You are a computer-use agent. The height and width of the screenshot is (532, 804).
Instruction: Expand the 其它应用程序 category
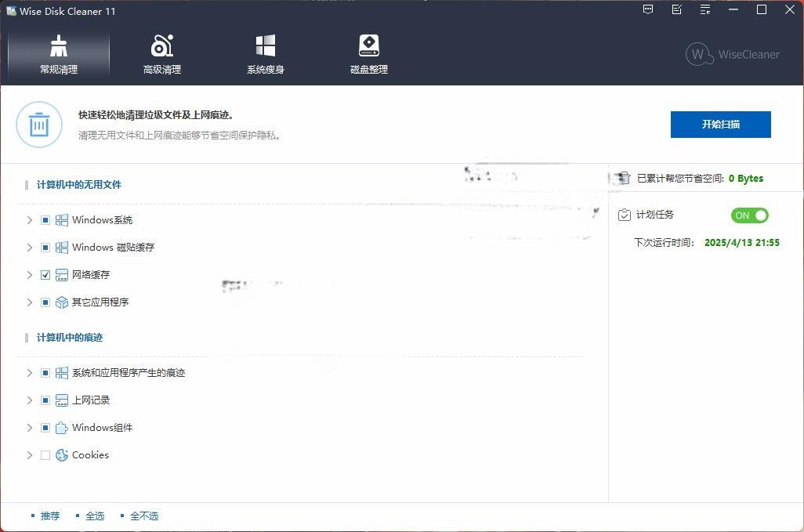[x=29, y=302]
